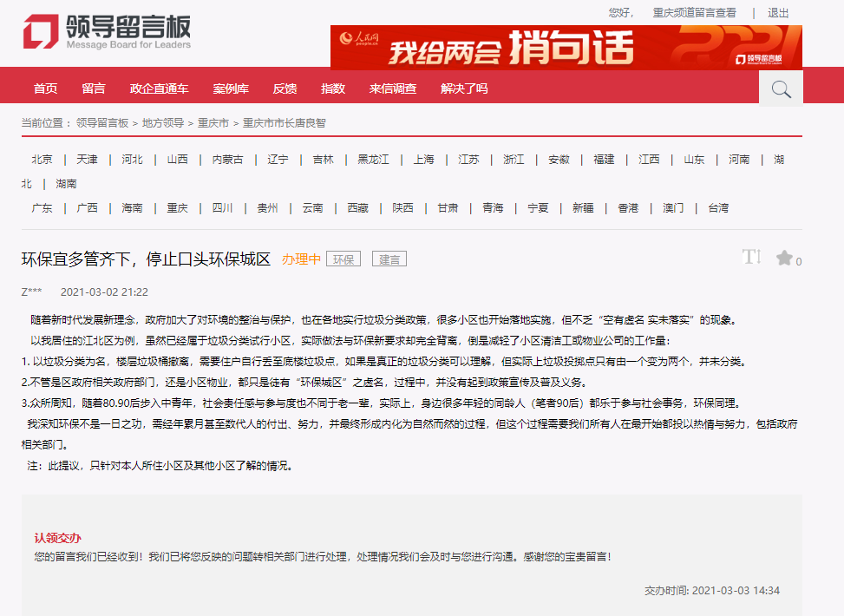Open the 首页 navigation tab

45,88
